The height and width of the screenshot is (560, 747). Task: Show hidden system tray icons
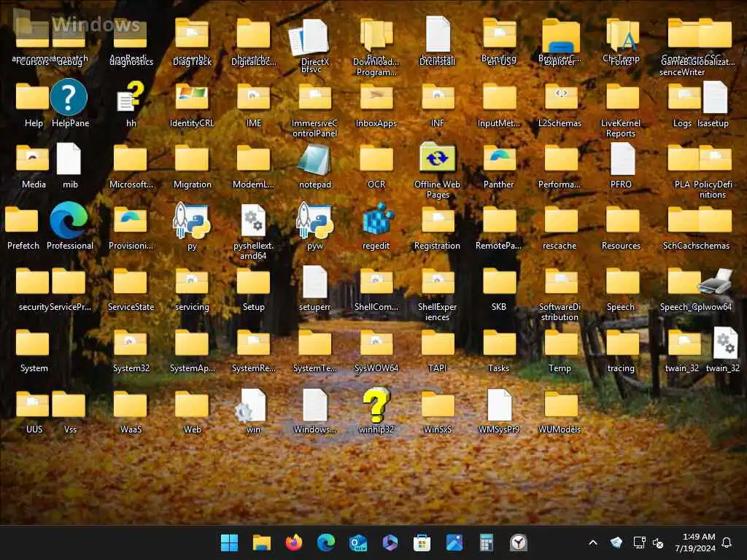(x=593, y=542)
